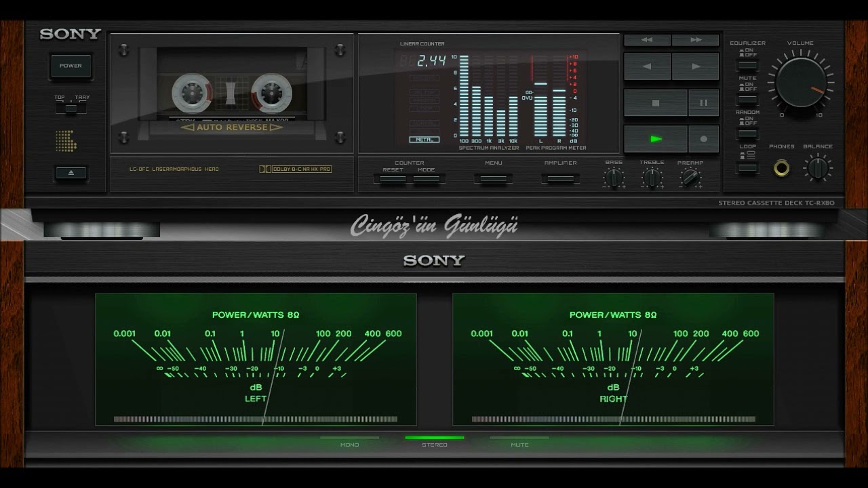Open Menu with the Menu button
Screen dimensions: 868x488
coord(493,179)
